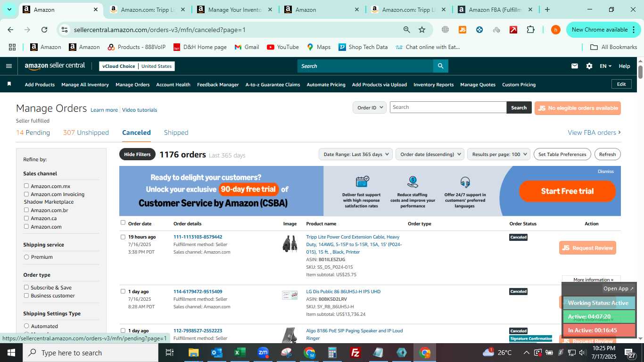
Task: Open new browser tab with plus icon
Action: point(547,9)
